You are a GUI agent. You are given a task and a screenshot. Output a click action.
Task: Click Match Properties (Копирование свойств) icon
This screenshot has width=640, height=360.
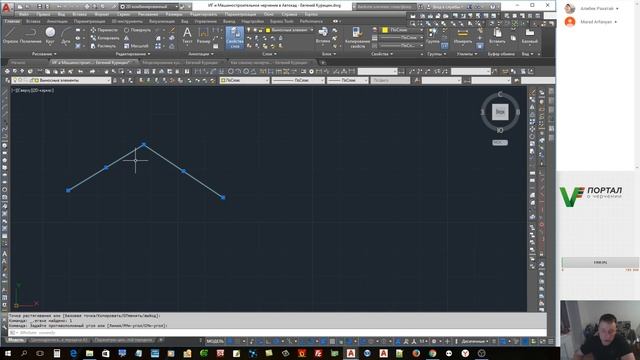point(357,38)
